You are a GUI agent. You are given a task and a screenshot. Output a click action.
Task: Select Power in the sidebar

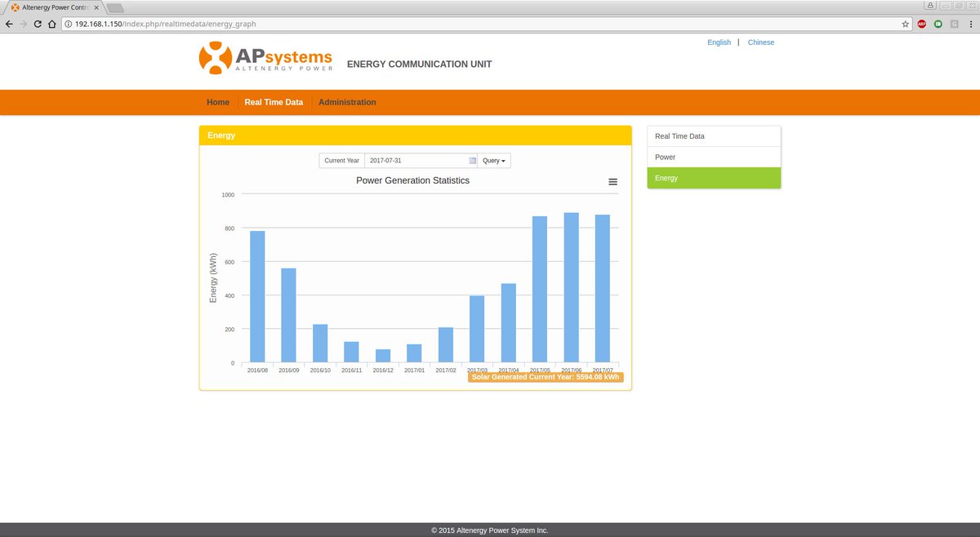[x=714, y=157]
